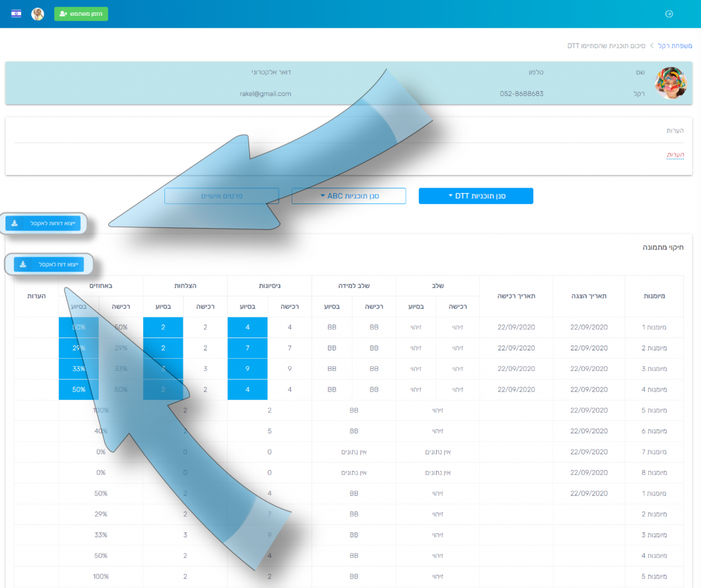Expand the סנן תוכניות ABC dropdown
Viewport: 701px width, 588px height.
point(349,196)
